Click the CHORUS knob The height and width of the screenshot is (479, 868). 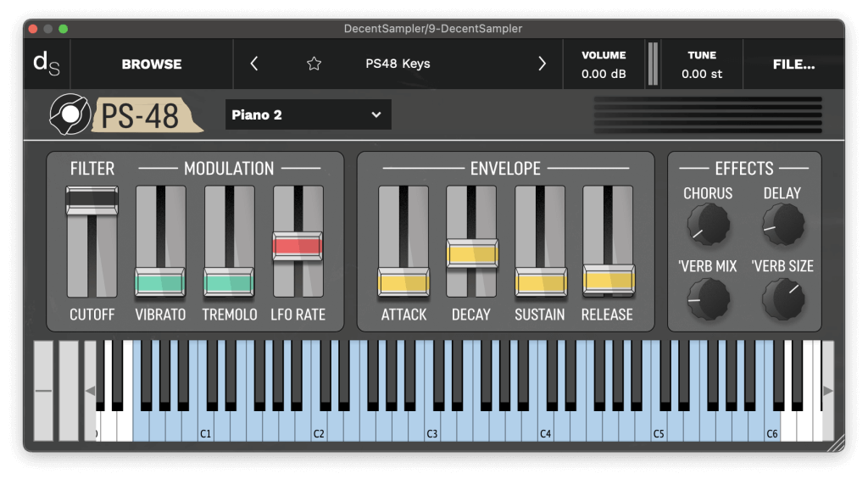coord(708,225)
